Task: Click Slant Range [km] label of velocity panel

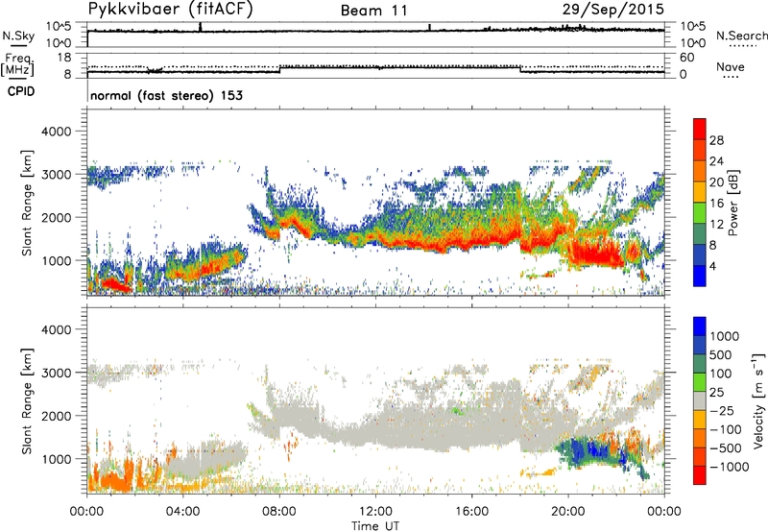Action: [x=27, y=401]
